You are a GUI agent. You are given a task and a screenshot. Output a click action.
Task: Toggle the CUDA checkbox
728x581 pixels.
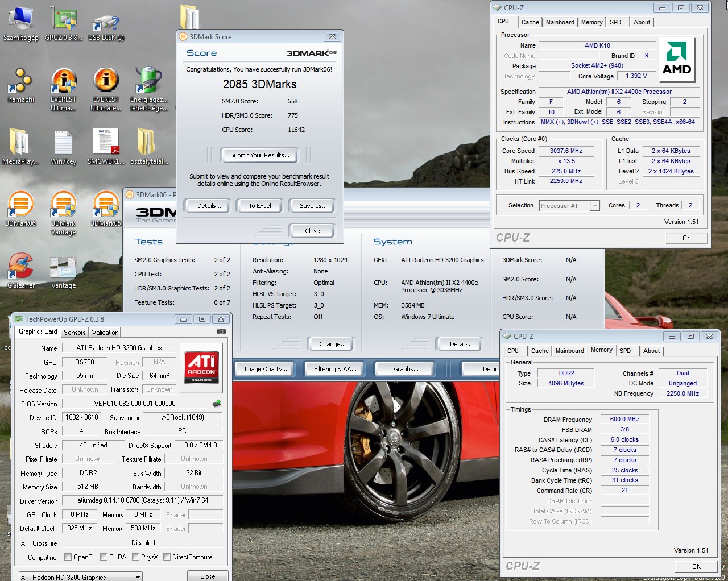[x=104, y=557]
